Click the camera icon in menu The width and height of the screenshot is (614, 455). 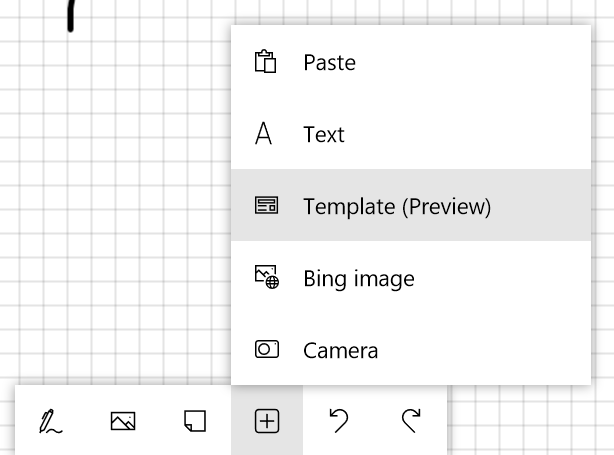[266, 350]
